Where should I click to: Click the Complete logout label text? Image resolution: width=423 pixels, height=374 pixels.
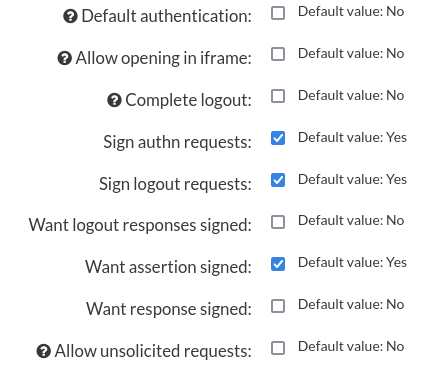tap(188, 100)
